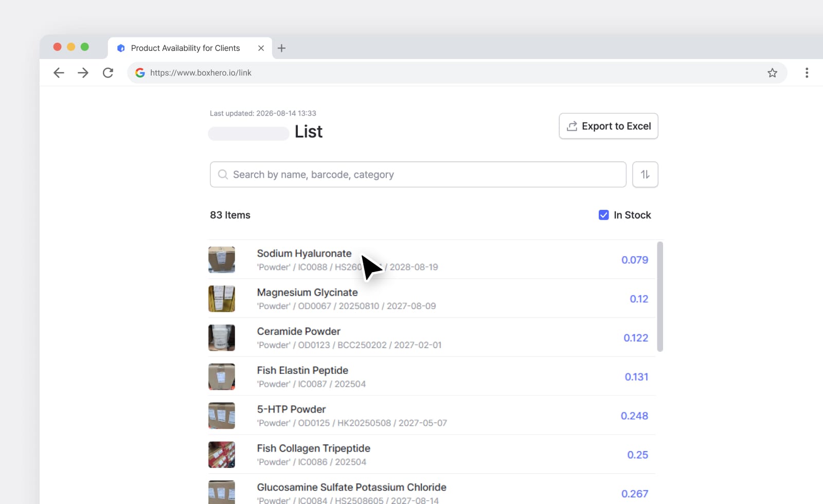Click the List page heading
Image resolution: width=823 pixels, height=504 pixels.
click(309, 132)
